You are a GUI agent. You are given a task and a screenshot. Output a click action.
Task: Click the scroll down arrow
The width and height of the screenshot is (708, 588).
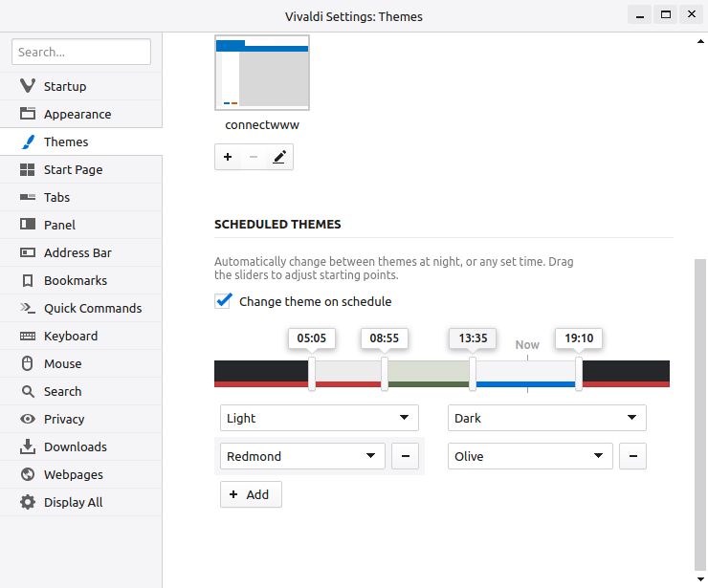[700, 579]
